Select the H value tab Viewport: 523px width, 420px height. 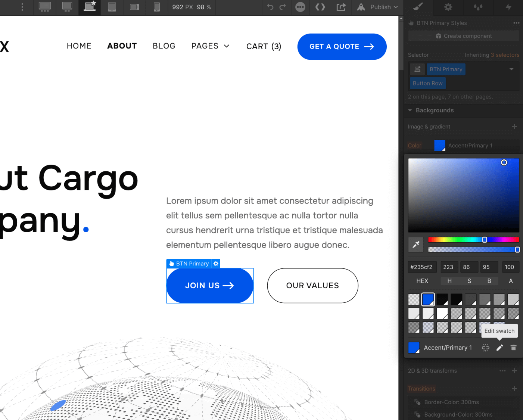pyautogui.click(x=449, y=281)
